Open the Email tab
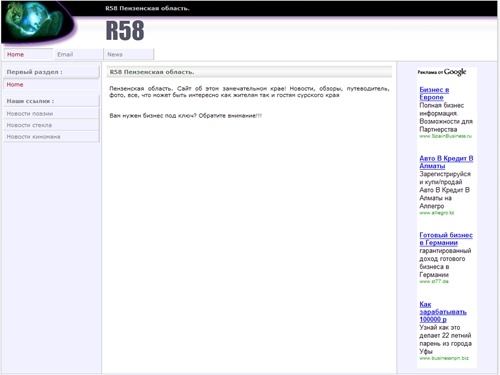 click(x=78, y=54)
